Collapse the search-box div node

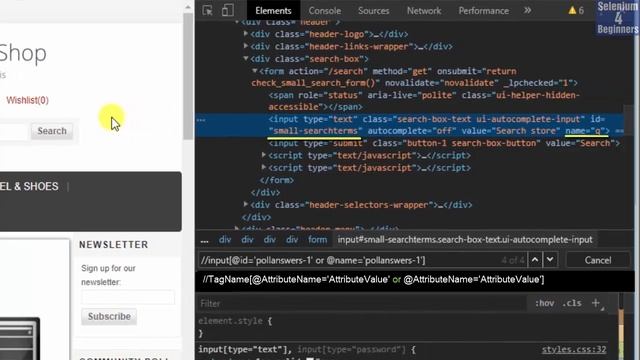pos(246,59)
